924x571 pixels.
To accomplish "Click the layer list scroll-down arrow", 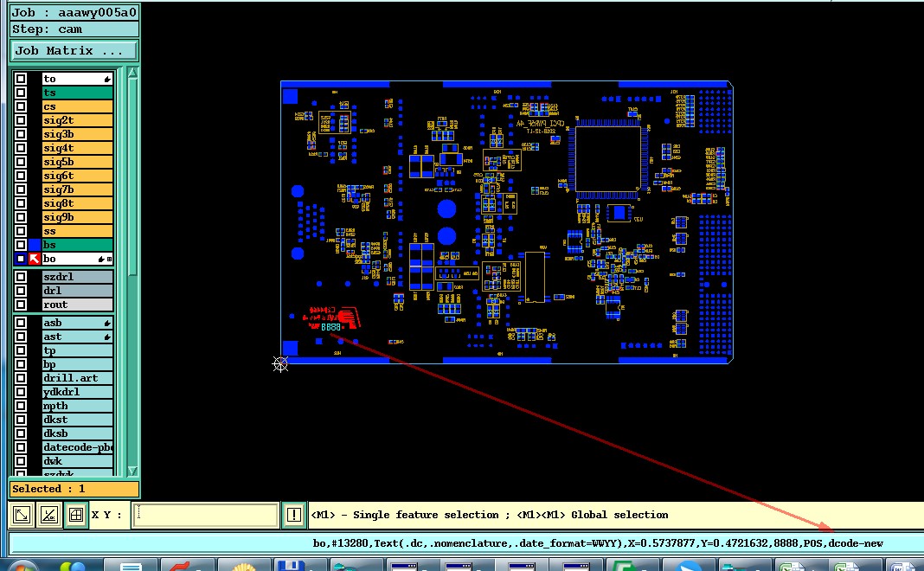I will [132, 471].
